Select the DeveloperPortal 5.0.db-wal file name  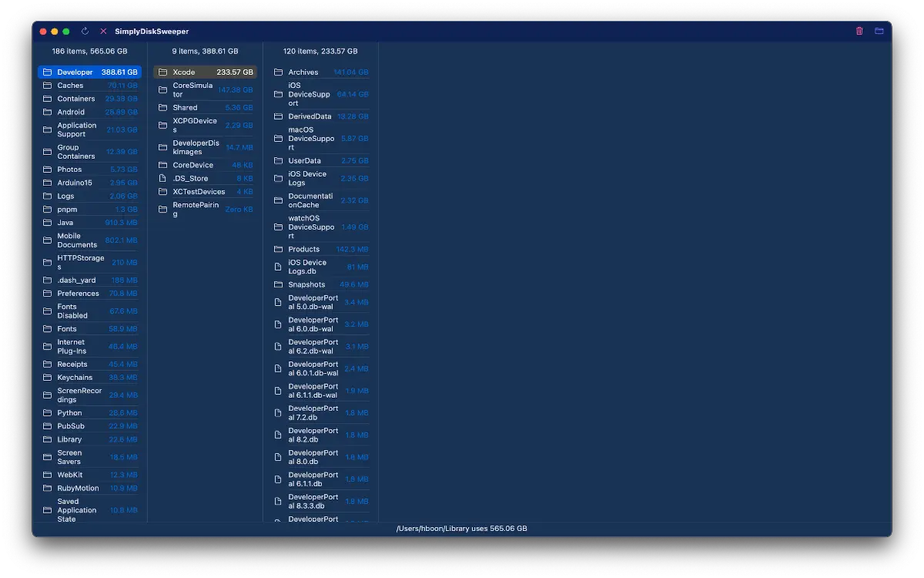click(x=313, y=302)
